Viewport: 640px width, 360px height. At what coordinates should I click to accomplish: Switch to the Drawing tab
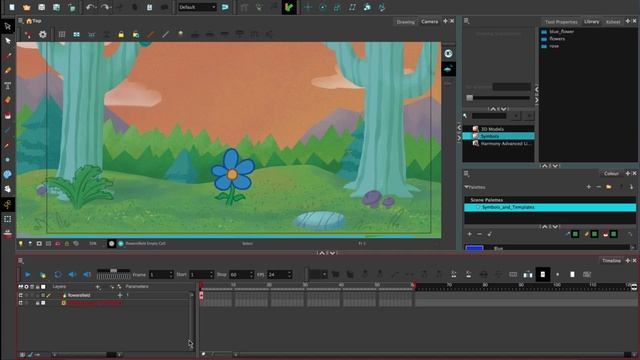pos(405,22)
